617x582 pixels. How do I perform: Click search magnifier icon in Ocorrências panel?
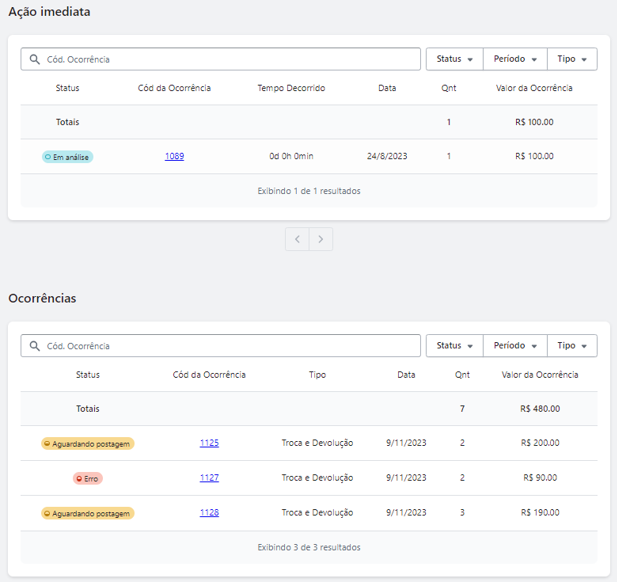coord(35,346)
